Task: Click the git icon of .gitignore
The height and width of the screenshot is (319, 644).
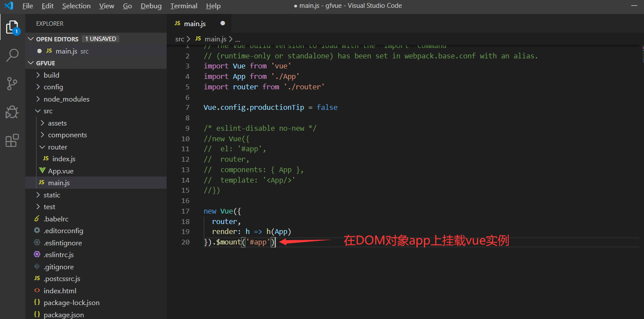Action: [x=37, y=267]
